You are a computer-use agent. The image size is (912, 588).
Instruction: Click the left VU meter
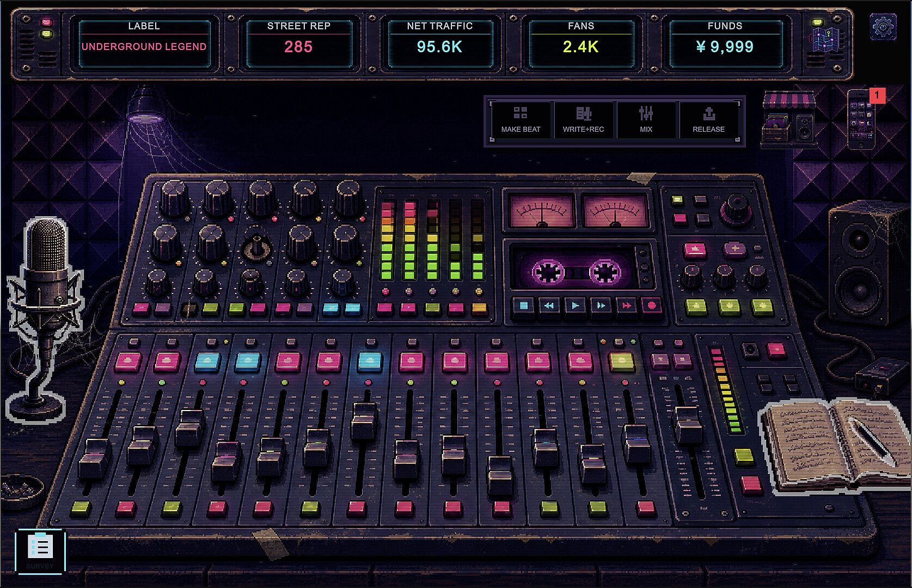(542, 211)
